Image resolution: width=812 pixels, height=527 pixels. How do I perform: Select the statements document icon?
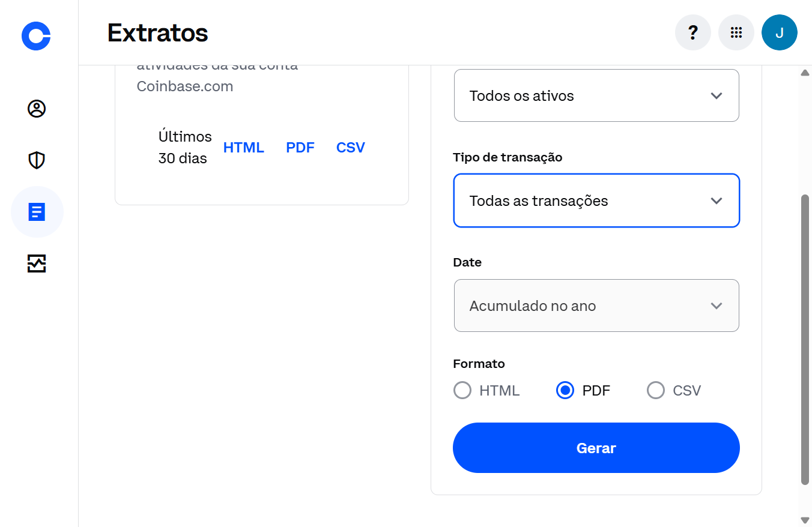37,212
